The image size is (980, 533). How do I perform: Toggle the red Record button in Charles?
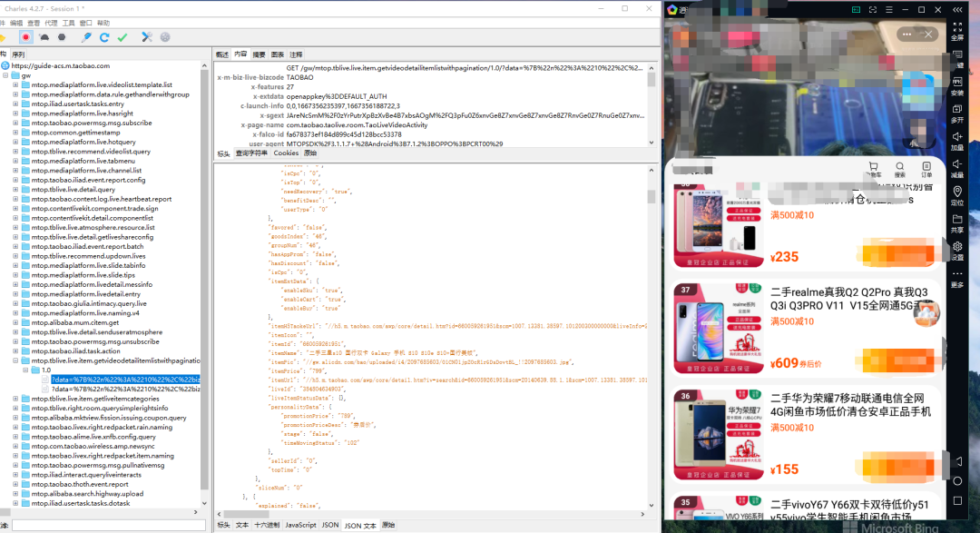tap(25, 37)
